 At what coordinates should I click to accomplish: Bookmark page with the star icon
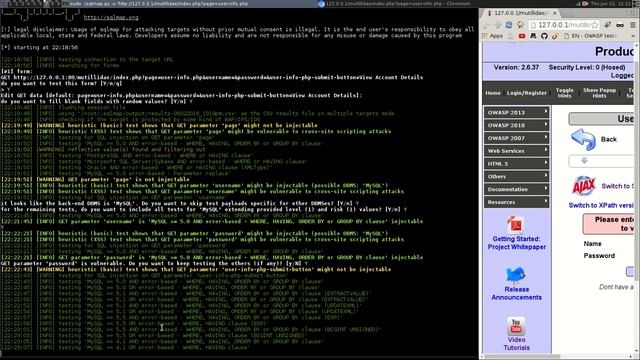[595, 25]
